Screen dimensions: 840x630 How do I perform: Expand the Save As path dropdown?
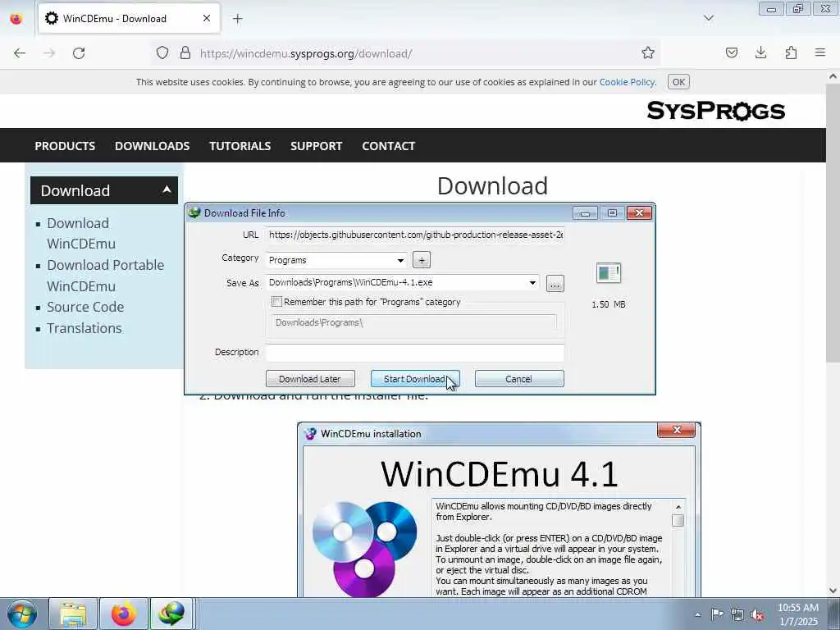(532, 282)
